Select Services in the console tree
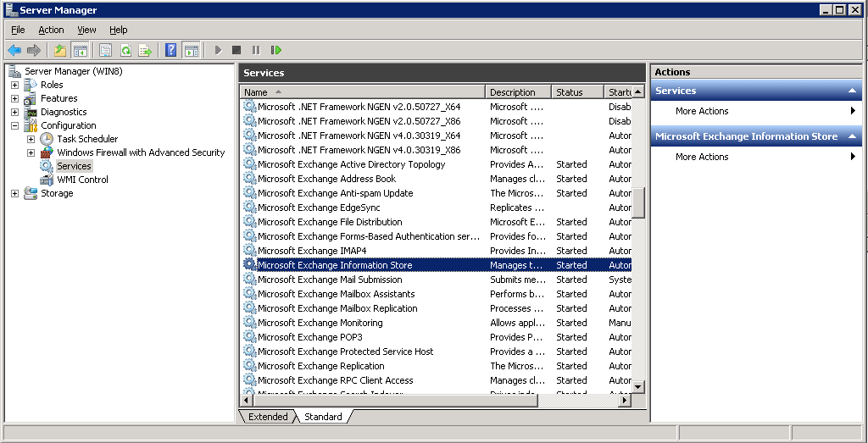Image resolution: width=868 pixels, height=443 pixels. [74, 166]
